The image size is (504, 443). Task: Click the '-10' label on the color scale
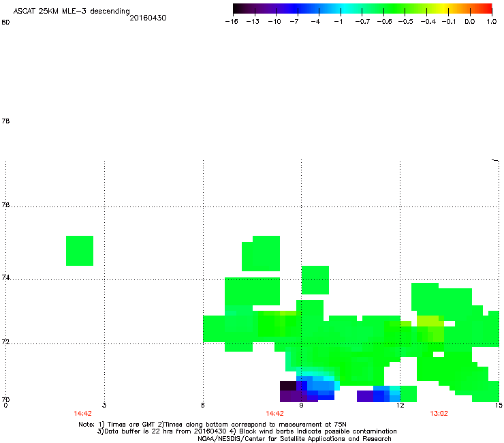point(274,22)
